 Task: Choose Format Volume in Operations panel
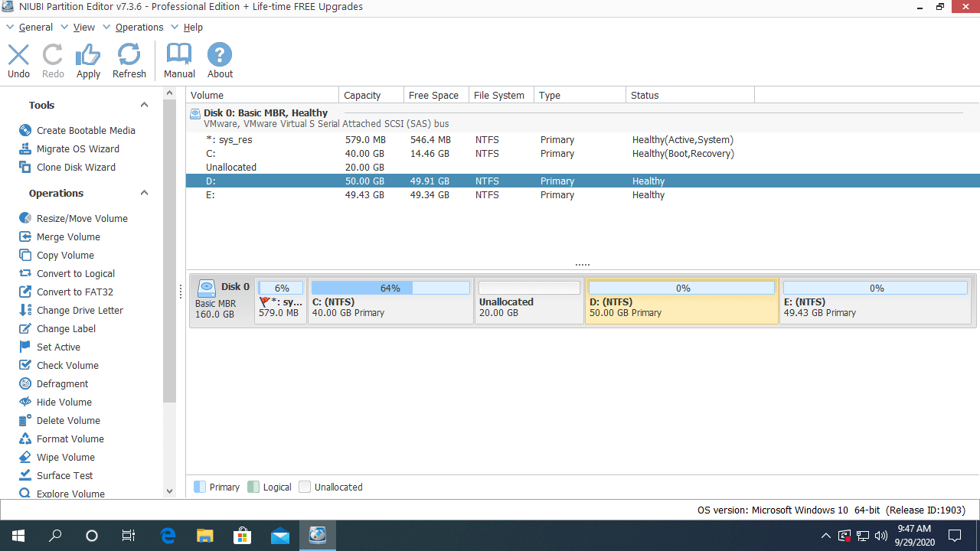pyautogui.click(x=70, y=439)
